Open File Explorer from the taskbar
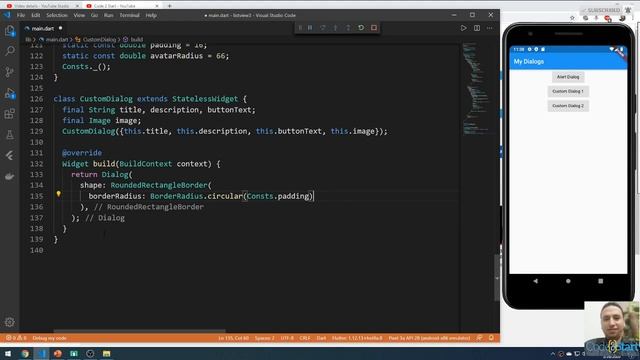 point(107,353)
